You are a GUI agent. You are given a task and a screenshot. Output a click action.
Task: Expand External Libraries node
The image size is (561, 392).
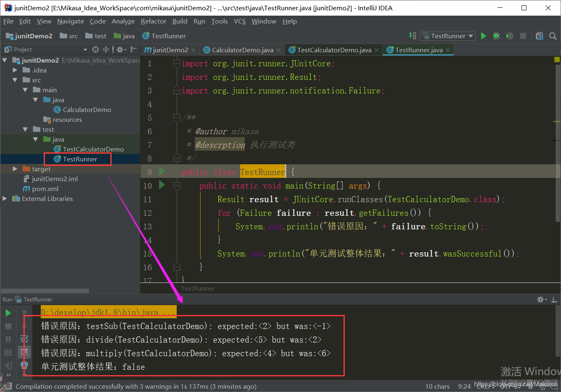[x=5, y=198]
